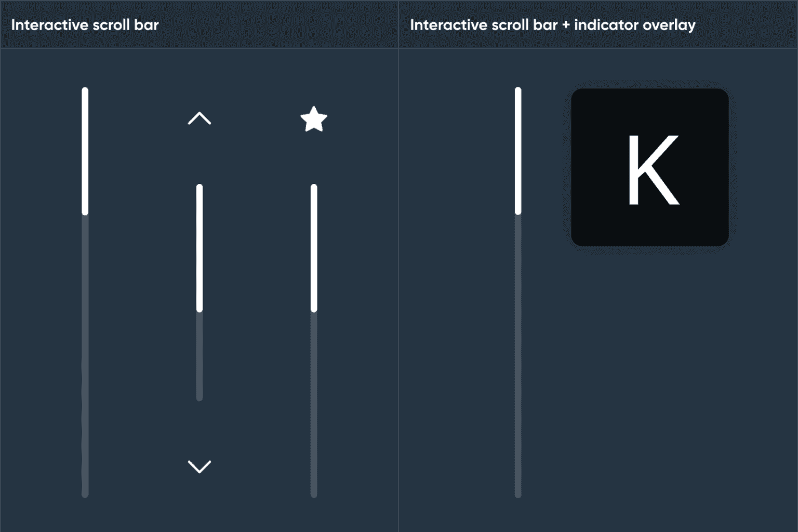Select the "Interactive scroll bar + indicator overlay" title
The height and width of the screenshot is (532, 798).
coord(552,25)
